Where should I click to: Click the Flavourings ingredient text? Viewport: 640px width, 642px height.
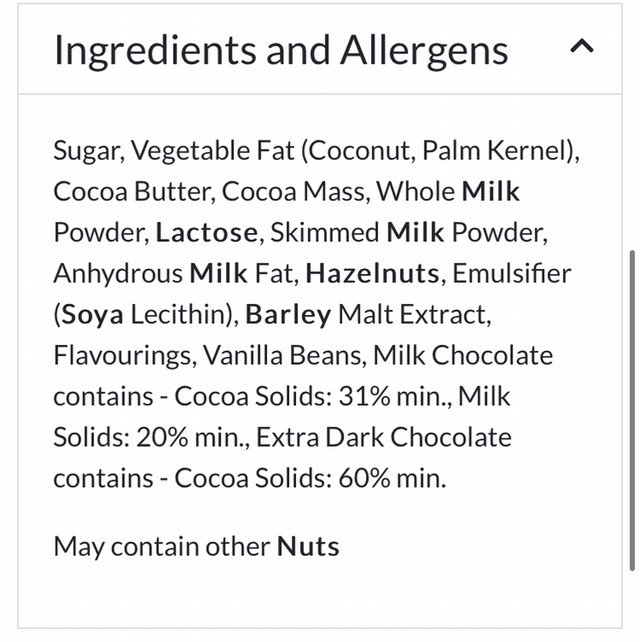tap(122, 356)
